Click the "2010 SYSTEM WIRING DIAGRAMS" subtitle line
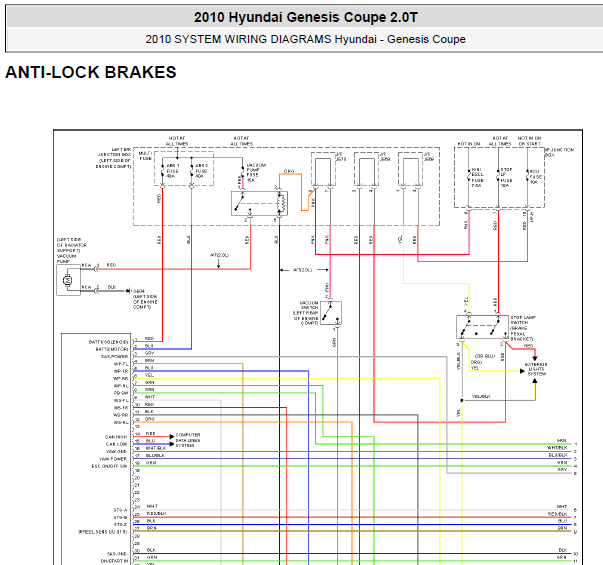This screenshot has height=565, width=603. point(305,39)
